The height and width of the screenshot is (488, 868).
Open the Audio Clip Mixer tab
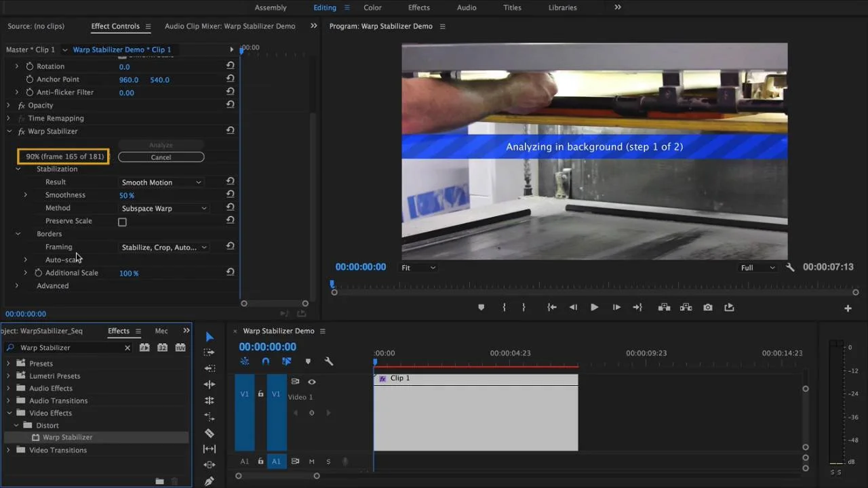(x=230, y=26)
